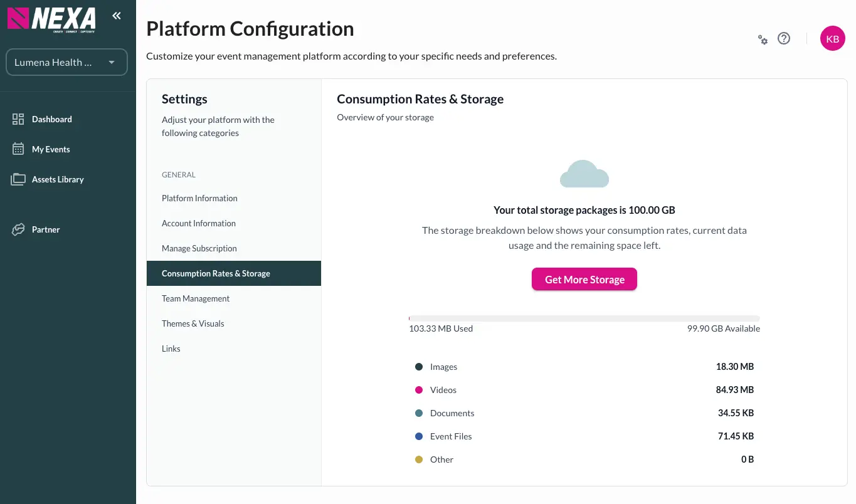Expand the Lumena Health organization dropdown

pos(66,62)
